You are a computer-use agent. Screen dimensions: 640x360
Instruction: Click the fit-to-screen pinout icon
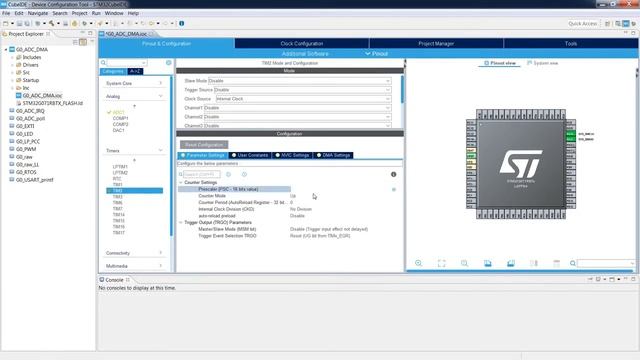442,263
